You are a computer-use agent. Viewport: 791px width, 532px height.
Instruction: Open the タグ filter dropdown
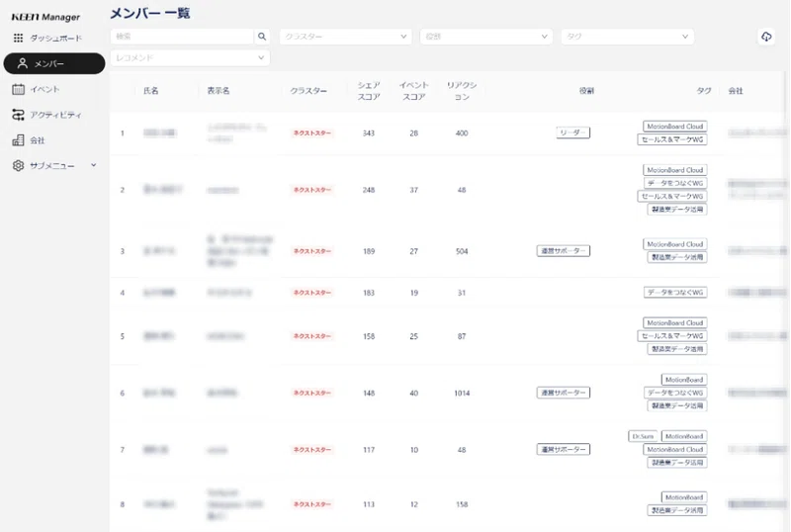click(x=627, y=37)
